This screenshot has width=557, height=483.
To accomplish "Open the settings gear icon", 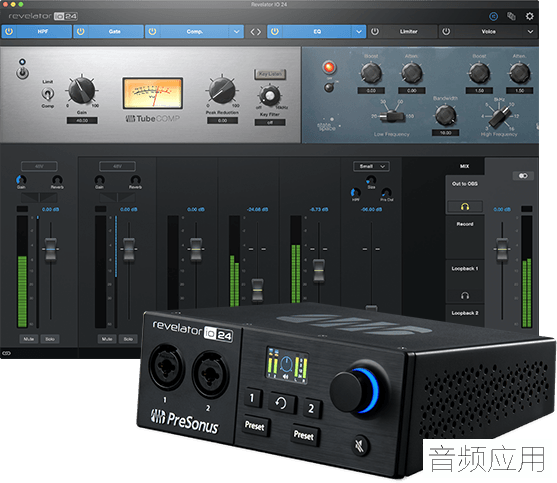I will click(529, 16).
